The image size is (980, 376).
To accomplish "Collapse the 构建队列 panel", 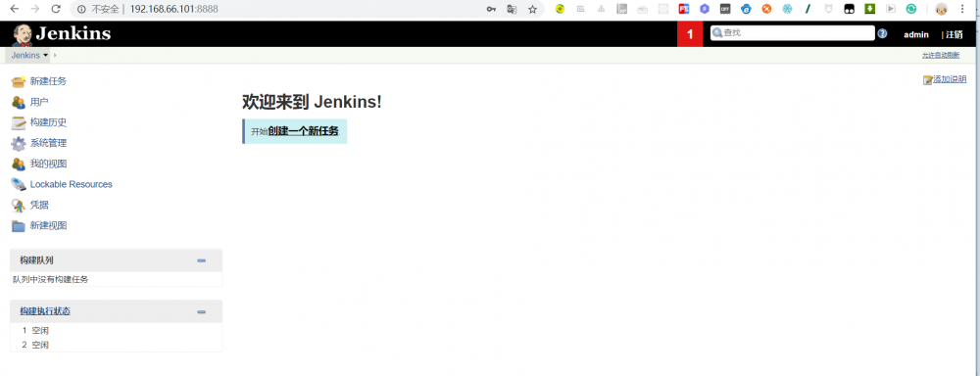I will pos(201,260).
